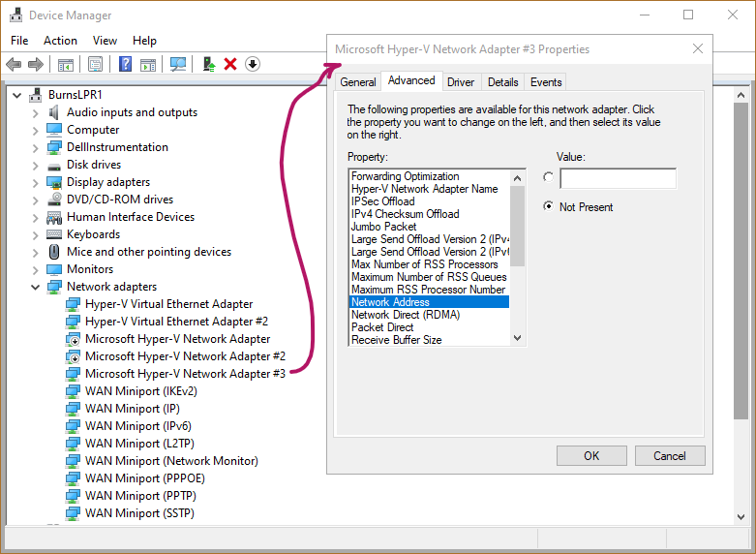Expand the Human Interface Devices node
The width and height of the screenshot is (756, 554).
pyautogui.click(x=35, y=218)
